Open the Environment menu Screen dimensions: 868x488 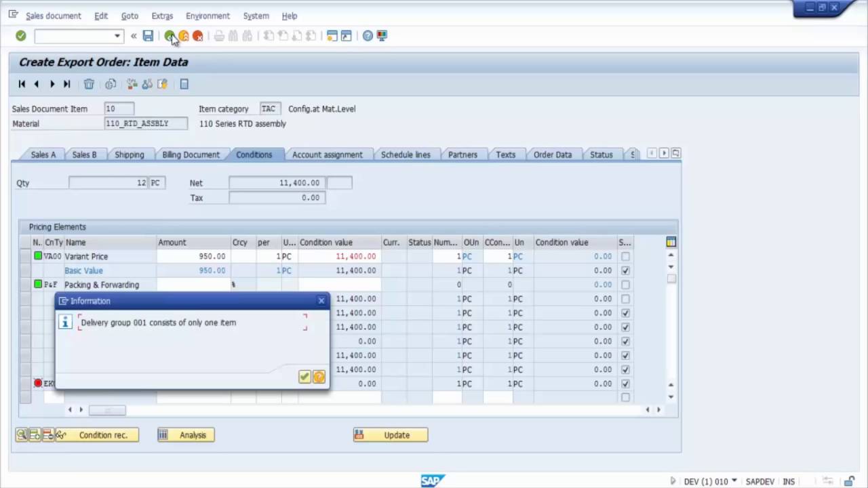(x=208, y=16)
